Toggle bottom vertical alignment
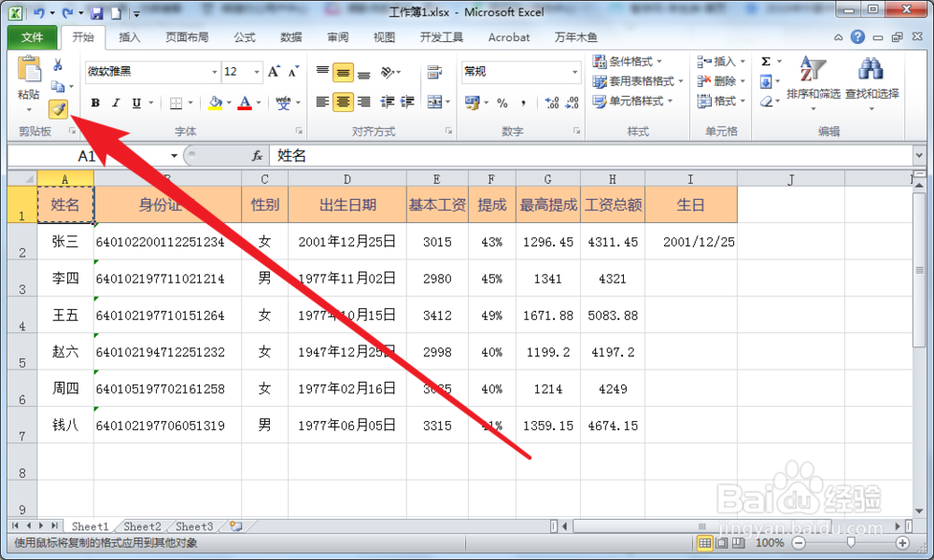 (x=364, y=73)
